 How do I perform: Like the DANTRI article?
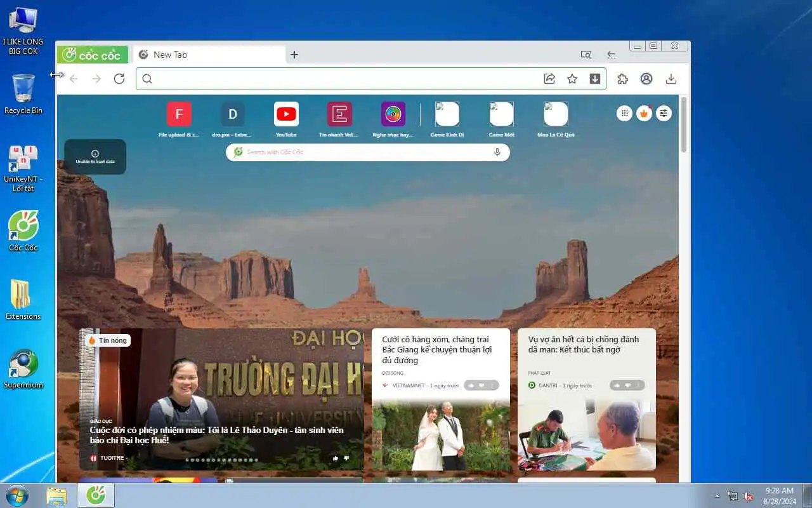point(617,385)
